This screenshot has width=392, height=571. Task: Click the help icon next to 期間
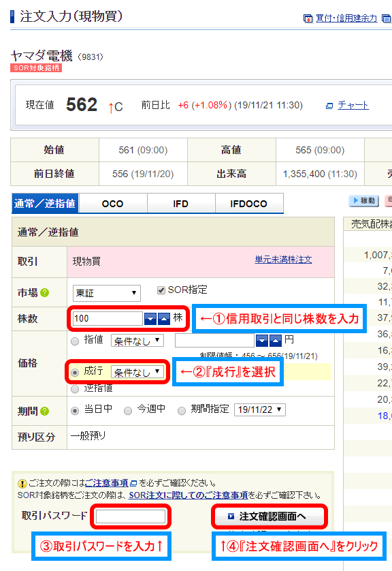click(x=44, y=411)
